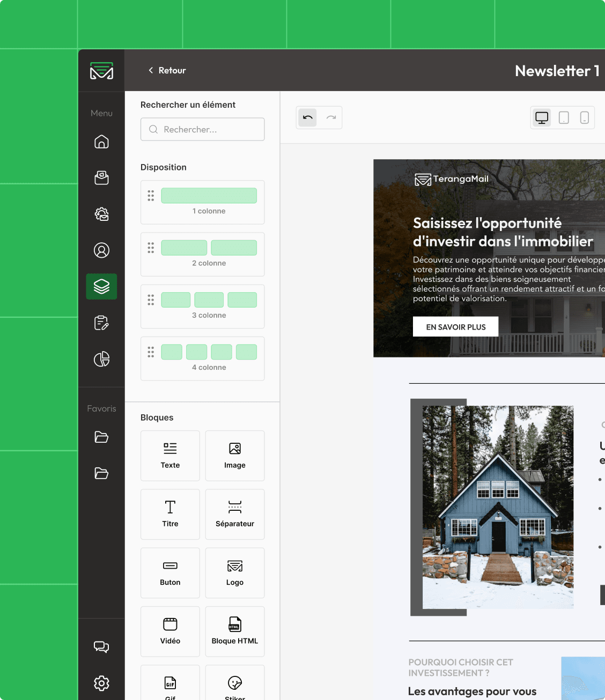Open the chat support icon at bottom
This screenshot has width=605, height=700.
[101, 646]
